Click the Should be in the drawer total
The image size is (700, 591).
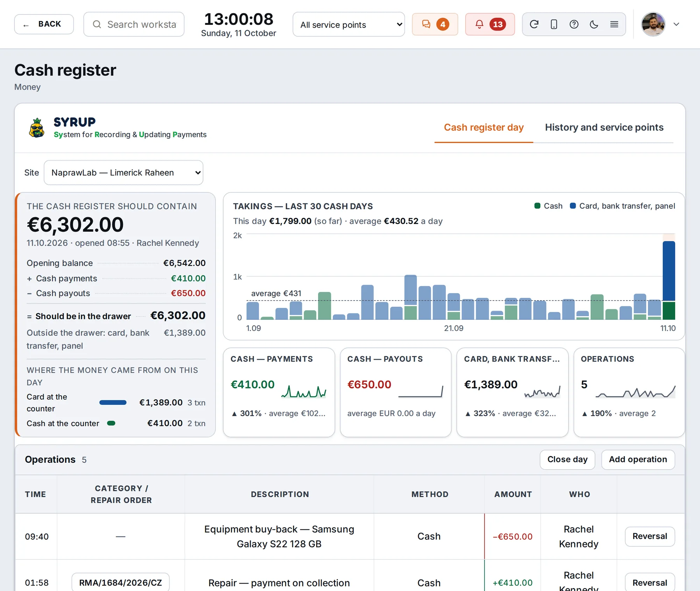(x=178, y=315)
